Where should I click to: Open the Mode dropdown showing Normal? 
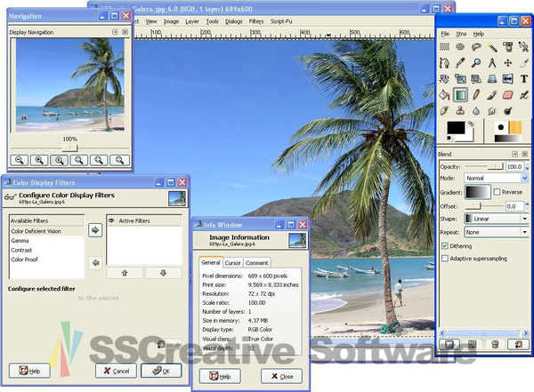pyautogui.click(x=497, y=178)
